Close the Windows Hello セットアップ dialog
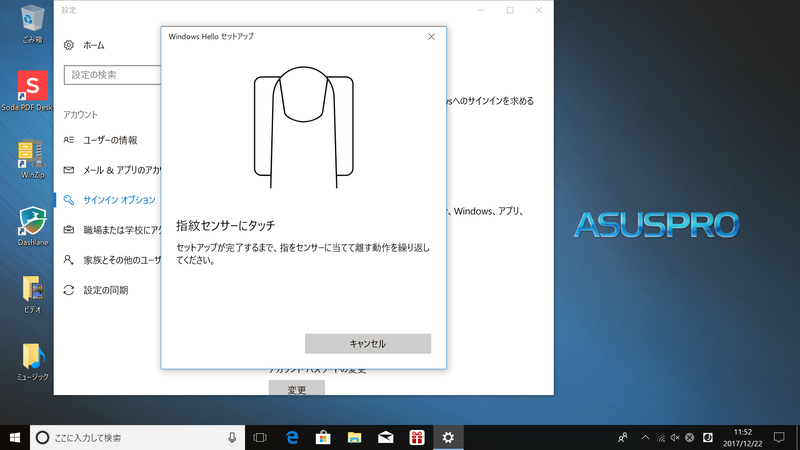The height and width of the screenshot is (450, 800). tap(431, 37)
